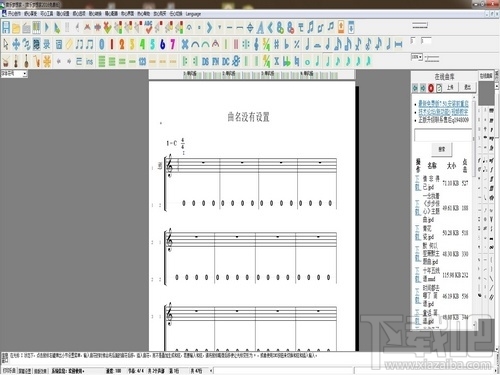Insert the flat accidental symbol

[x=286, y=44]
